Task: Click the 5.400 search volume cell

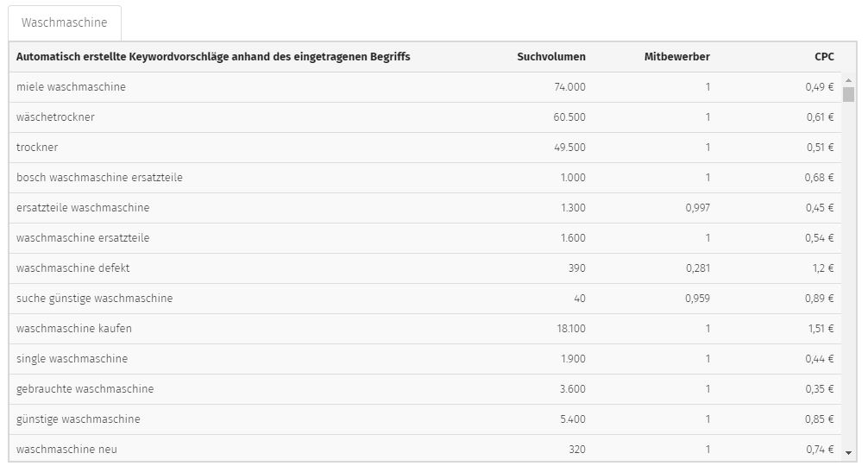Action: [572, 419]
